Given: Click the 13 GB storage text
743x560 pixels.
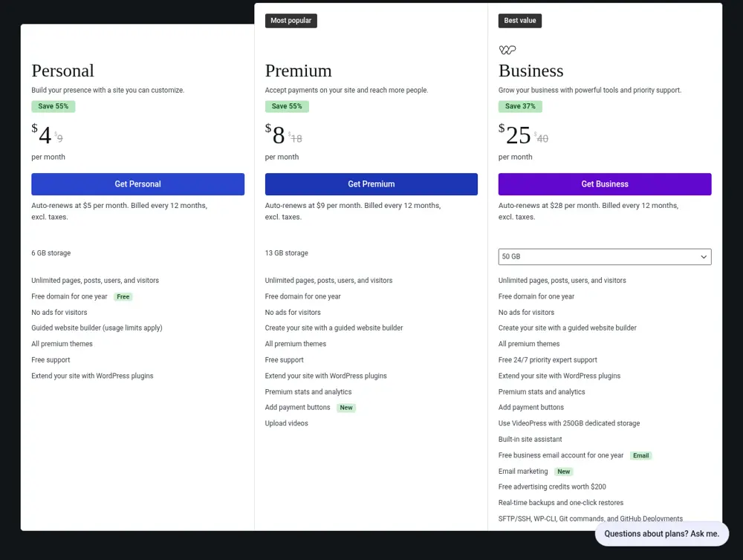Looking at the screenshot, I should (286, 253).
